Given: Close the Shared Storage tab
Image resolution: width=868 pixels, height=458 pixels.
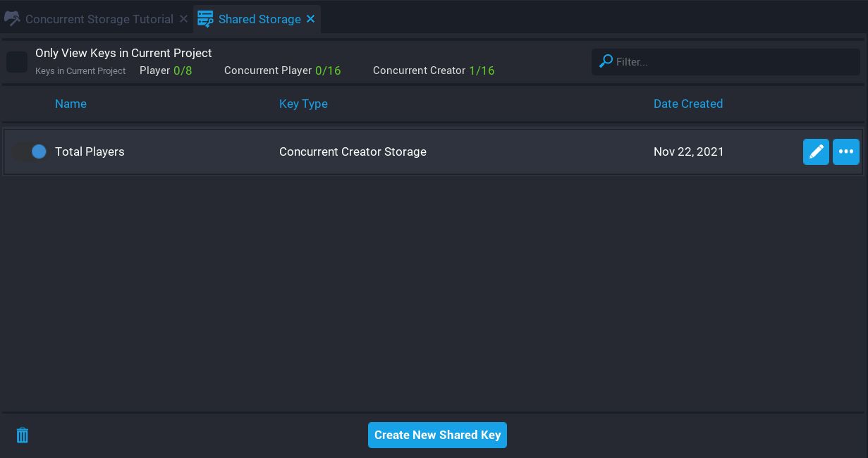Looking at the screenshot, I should (x=310, y=19).
